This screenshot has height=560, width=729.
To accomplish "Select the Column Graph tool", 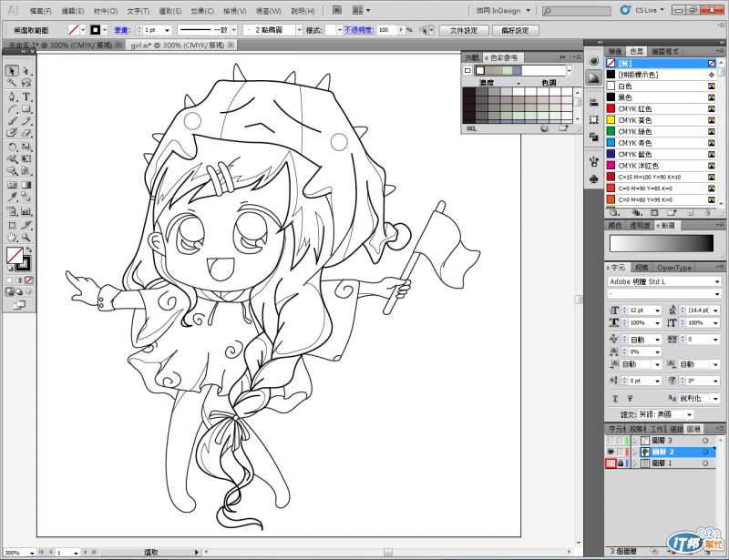I will click(26, 211).
